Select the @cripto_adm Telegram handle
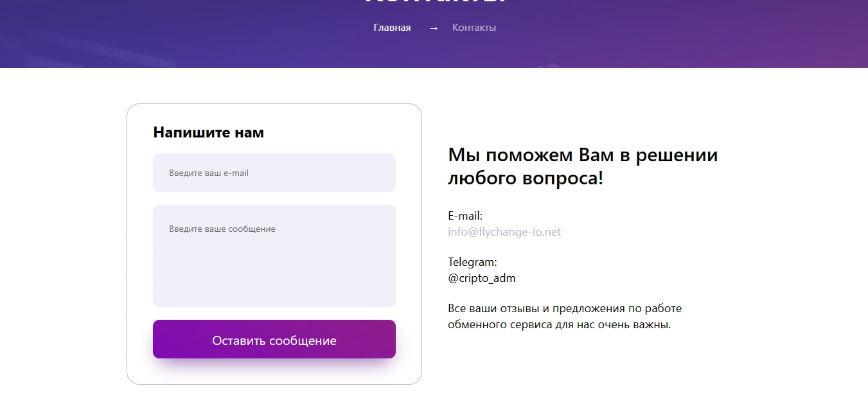Viewport: 868px width, 395px height. [x=482, y=279]
